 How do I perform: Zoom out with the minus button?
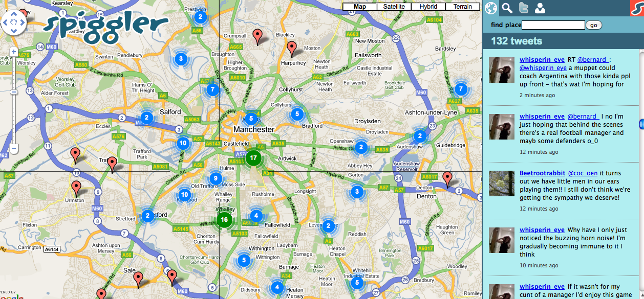[x=14, y=149]
